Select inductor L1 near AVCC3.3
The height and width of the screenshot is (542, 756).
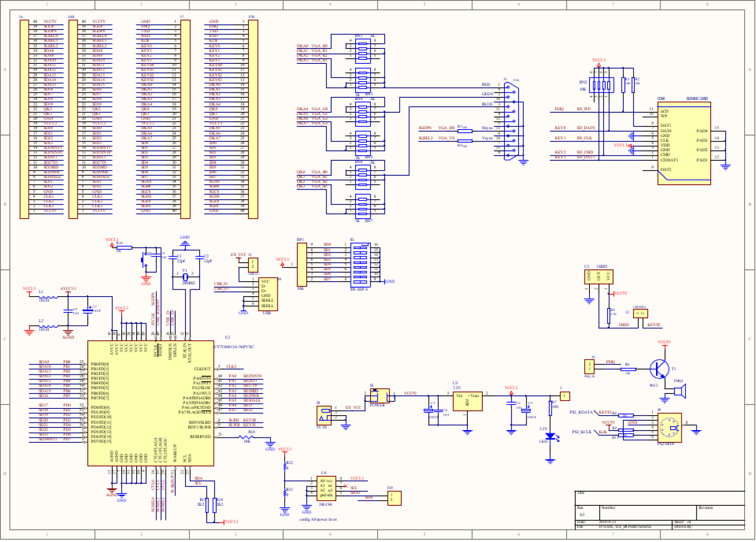pyautogui.click(x=48, y=297)
